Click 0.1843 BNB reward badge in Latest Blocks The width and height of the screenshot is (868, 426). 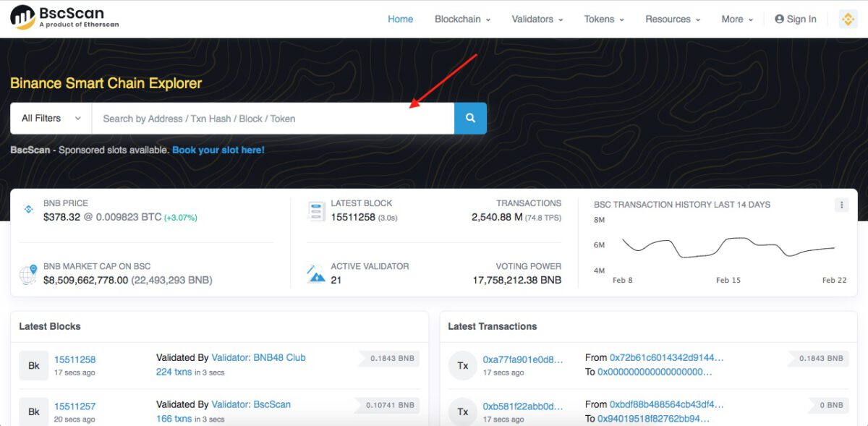pyautogui.click(x=389, y=358)
